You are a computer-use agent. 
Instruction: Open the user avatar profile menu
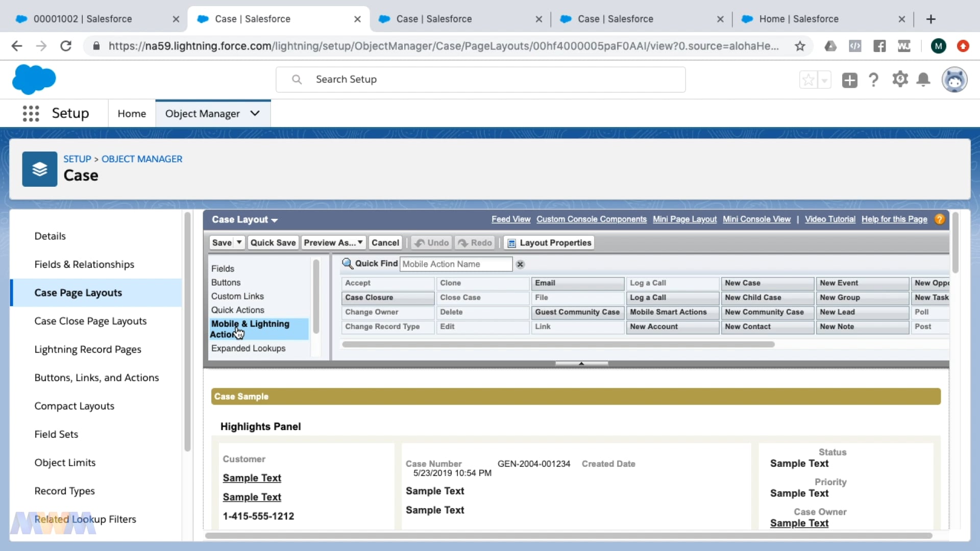(954, 80)
